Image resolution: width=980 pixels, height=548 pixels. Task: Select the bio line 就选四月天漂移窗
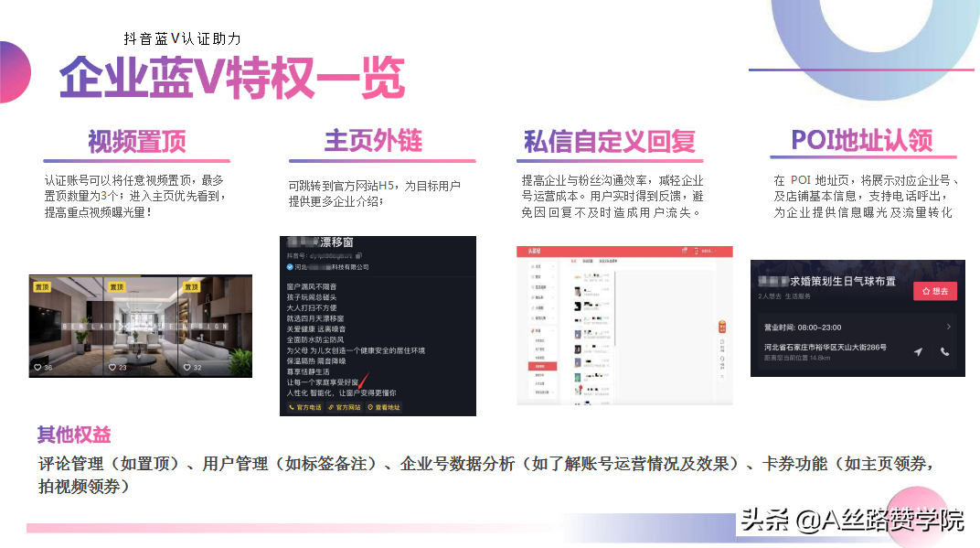click(x=315, y=318)
